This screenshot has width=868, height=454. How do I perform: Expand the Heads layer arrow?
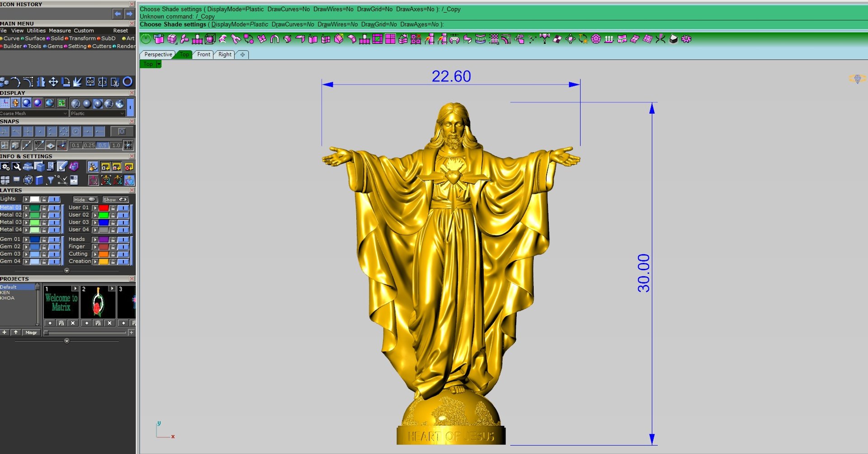pos(95,239)
